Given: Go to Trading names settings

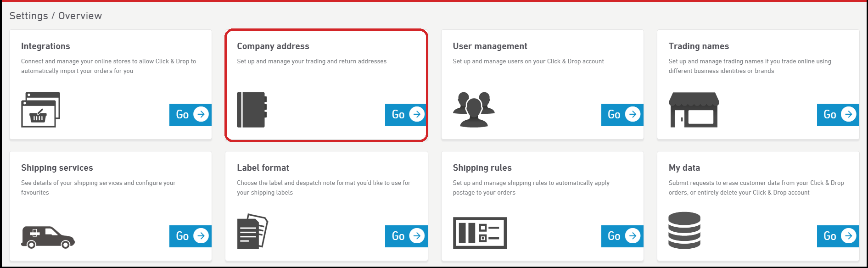Looking at the screenshot, I should 838,114.
